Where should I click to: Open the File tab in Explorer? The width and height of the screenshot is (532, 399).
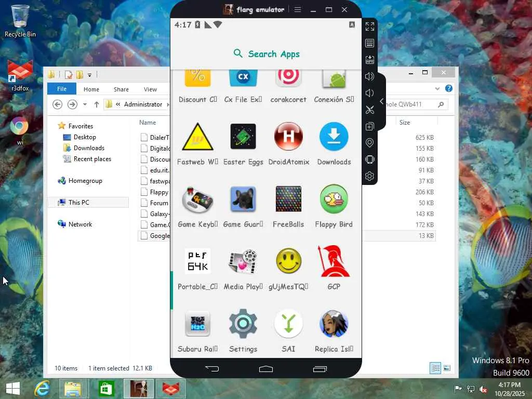click(62, 89)
